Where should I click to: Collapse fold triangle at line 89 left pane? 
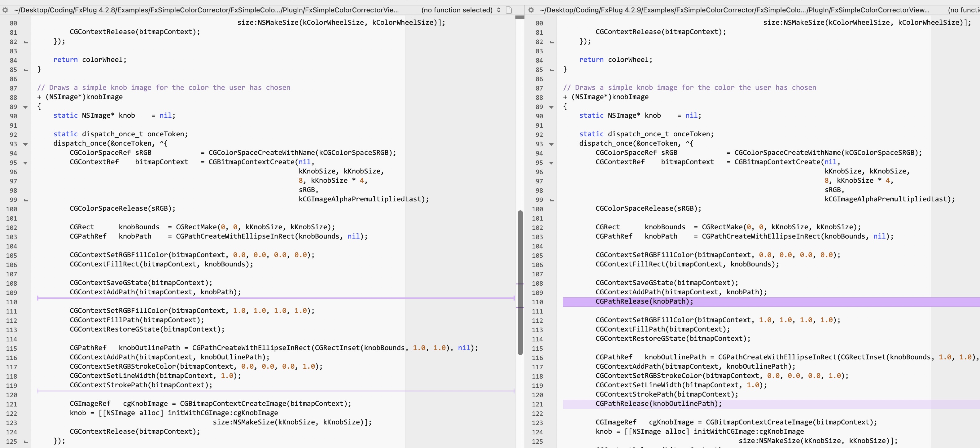pos(25,107)
